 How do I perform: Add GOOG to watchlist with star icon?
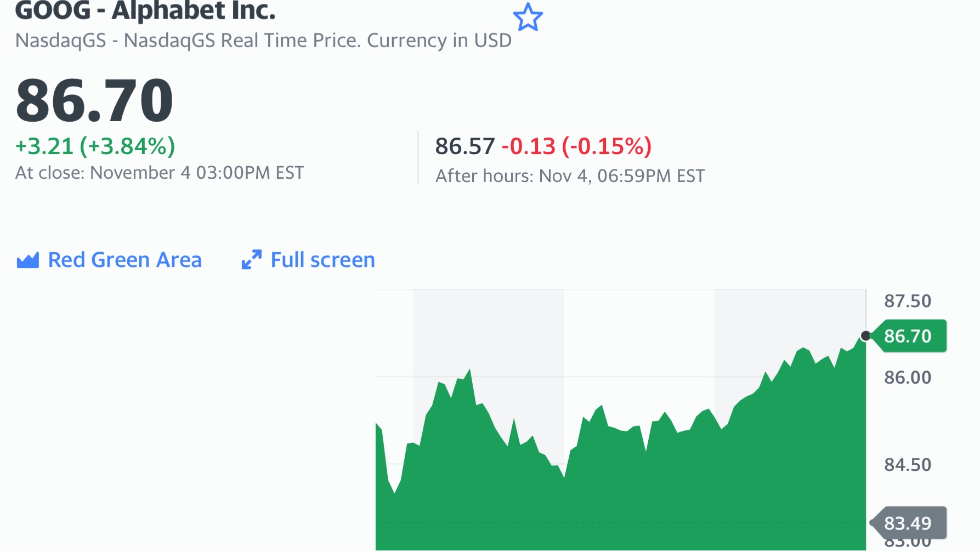(x=528, y=17)
